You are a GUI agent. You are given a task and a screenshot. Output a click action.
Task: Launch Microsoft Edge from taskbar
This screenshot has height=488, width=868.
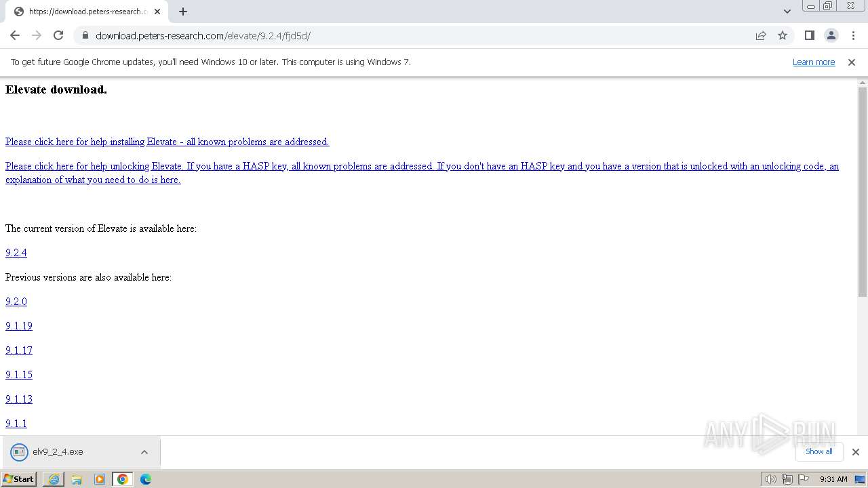[x=146, y=479]
